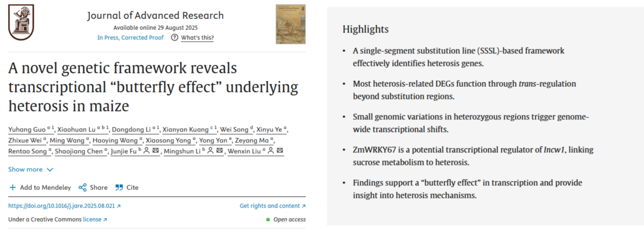Click the plus icon for Add to Mendeley
The width and height of the screenshot is (644, 234).
(13, 187)
